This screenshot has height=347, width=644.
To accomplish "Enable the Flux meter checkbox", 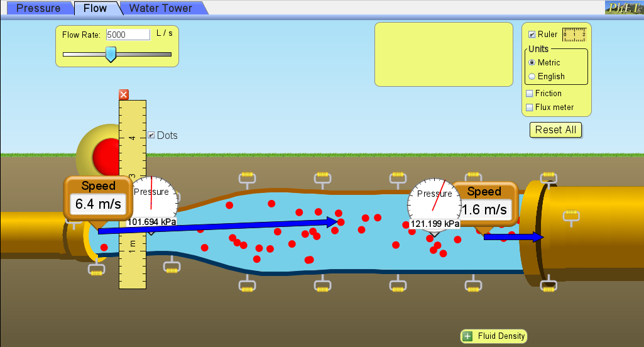I will pos(530,107).
